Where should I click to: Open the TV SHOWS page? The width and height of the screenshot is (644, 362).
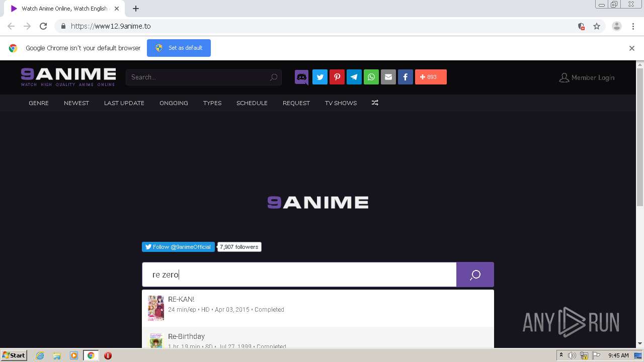tap(341, 103)
